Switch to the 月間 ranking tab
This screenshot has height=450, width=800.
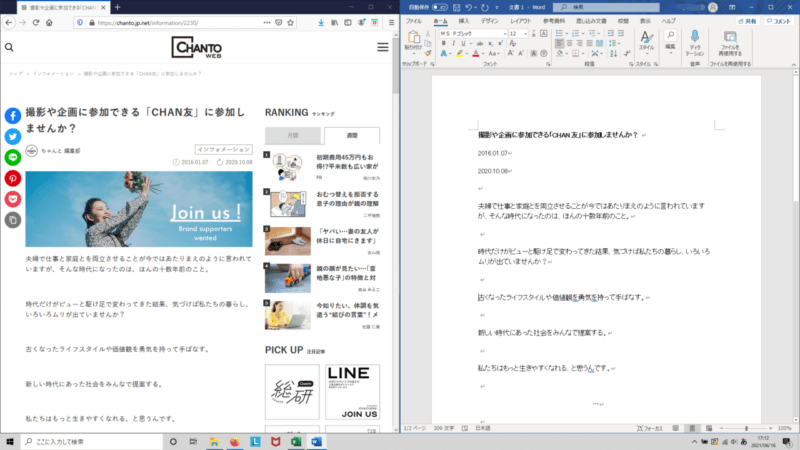pyautogui.click(x=293, y=135)
